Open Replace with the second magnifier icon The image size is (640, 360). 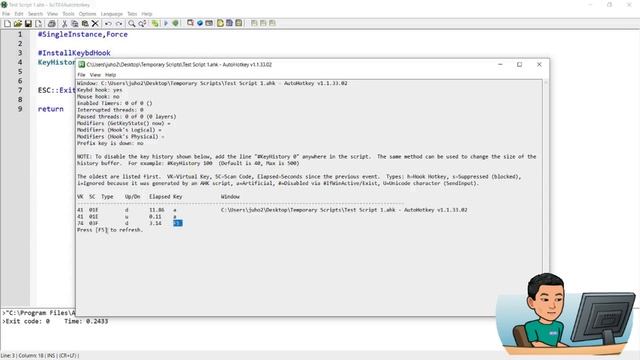(x=142, y=24)
